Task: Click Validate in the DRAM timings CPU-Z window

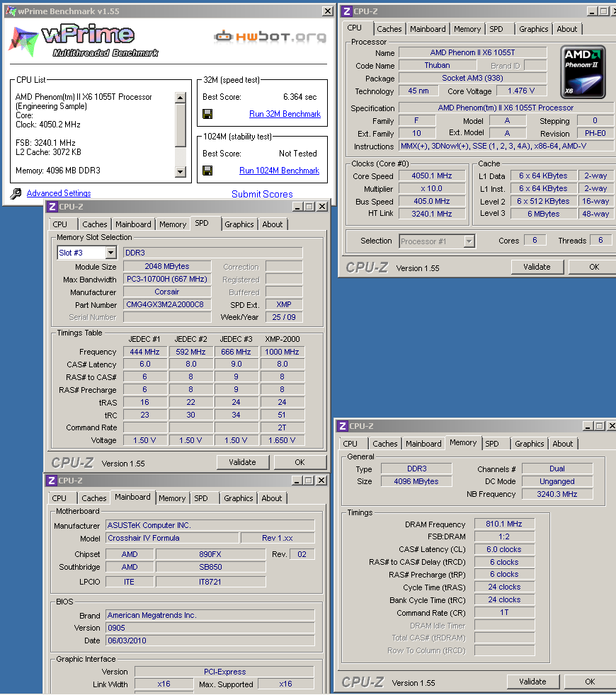Action: pos(532,682)
